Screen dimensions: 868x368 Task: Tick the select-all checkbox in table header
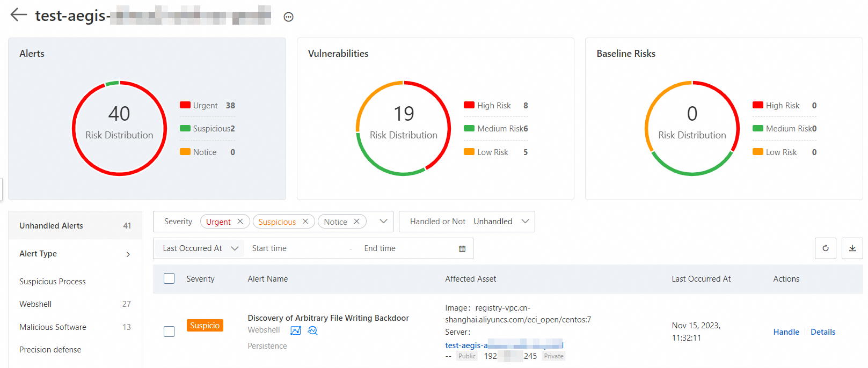tap(169, 278)
